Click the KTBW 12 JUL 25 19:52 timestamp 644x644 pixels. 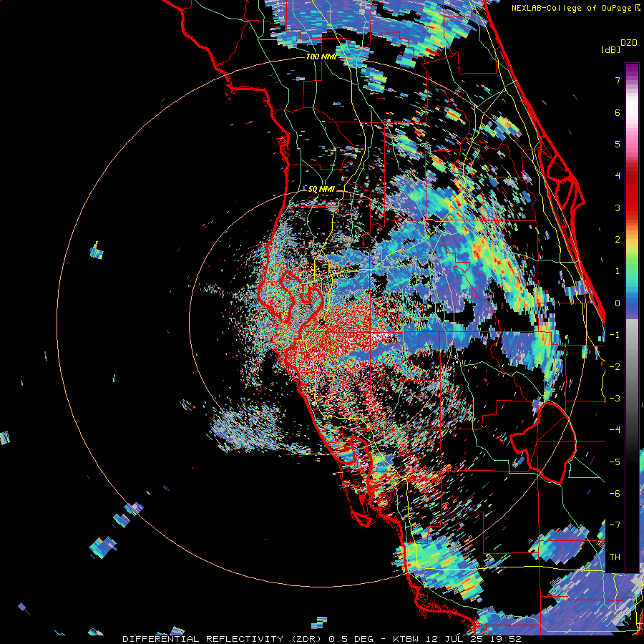click(x=457, y=639)
